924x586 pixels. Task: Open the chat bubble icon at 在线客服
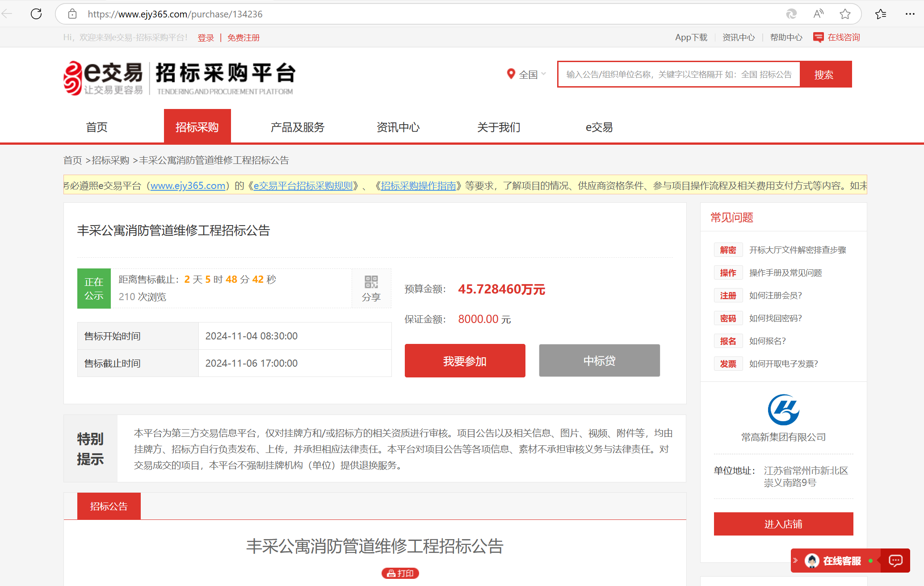(895, 560)
